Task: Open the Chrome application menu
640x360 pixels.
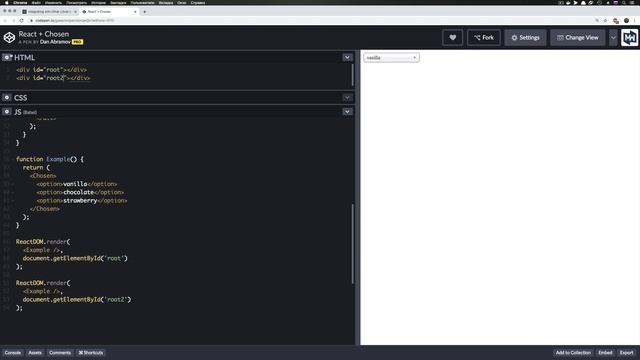Action: coord(20,2)
